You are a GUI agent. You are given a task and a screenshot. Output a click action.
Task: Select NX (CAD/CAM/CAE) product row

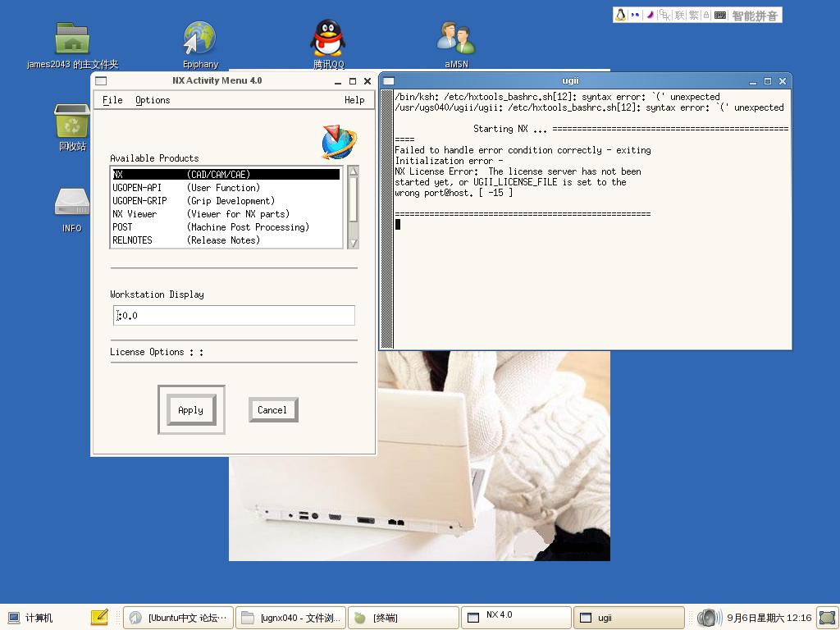[226, 174]
